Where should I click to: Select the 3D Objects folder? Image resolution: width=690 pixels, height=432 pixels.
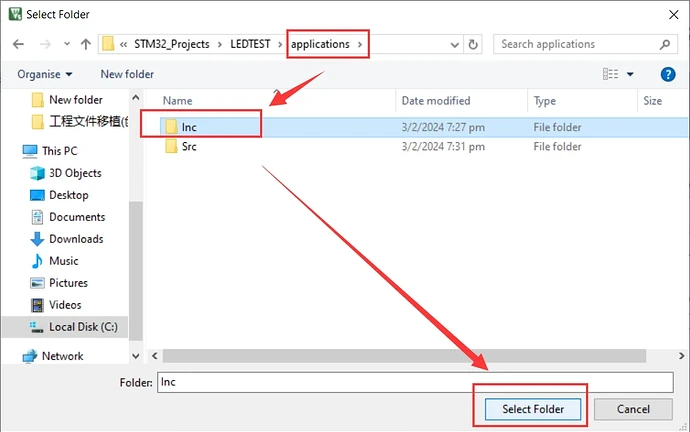[75, 173]
